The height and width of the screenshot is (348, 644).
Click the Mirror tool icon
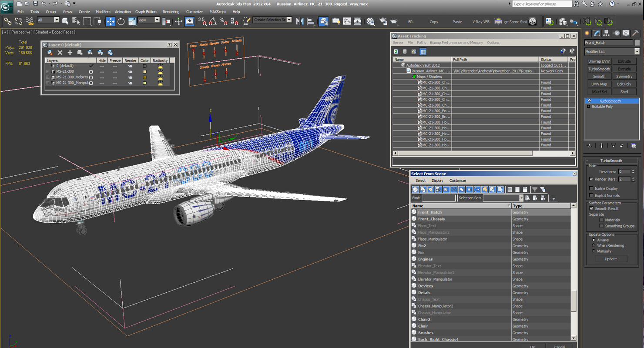click(x=300, y=21)
